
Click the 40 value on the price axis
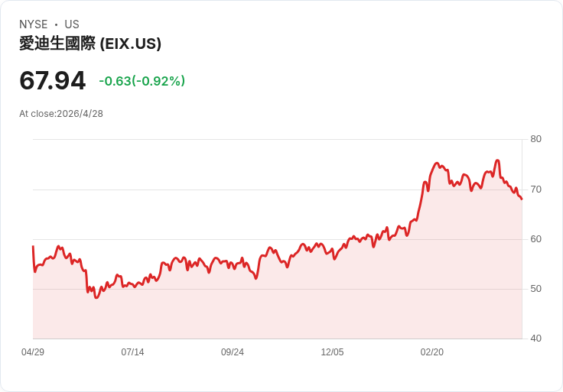pyautogui.click(x=536, y=339)
